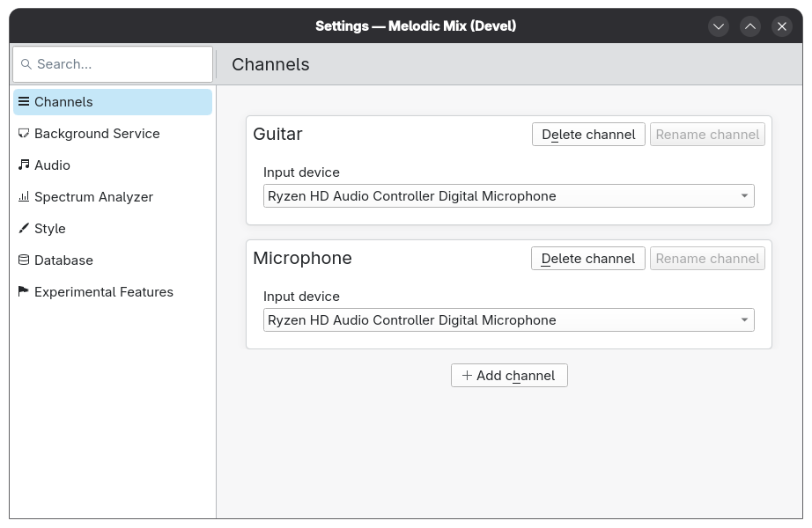This screenshot has height=528, width=812.
Task: Open Microphone channel input device dropdown
Action: (508, 320)
